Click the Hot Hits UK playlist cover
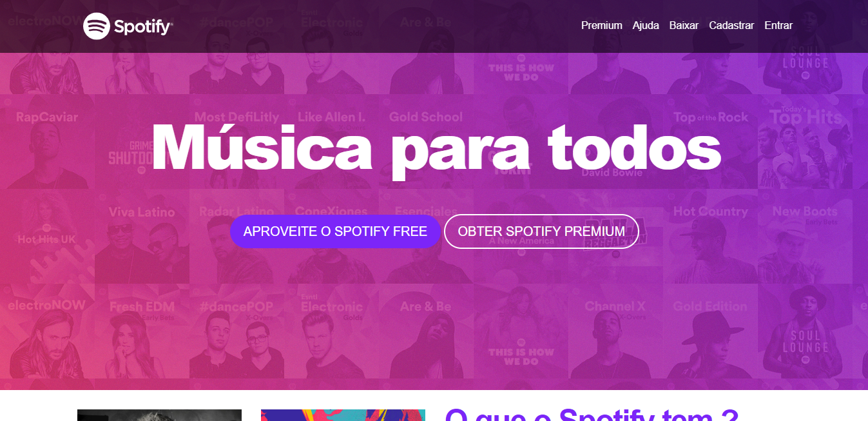The height and width of the screenshot is (421, 868). (x=47, y=237)
